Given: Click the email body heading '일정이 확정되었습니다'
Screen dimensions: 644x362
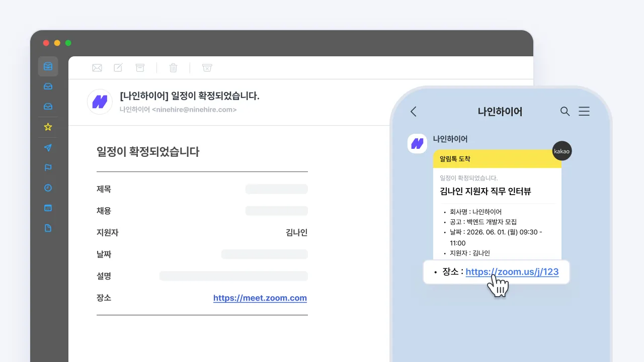Looking at the screenshot, I should [148, 152].
